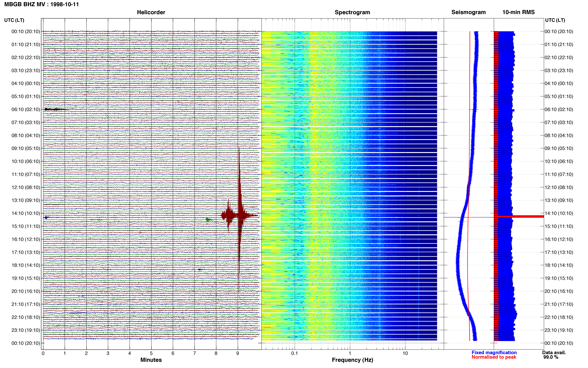Click right-axis time label '22:10 (18:10)'
Screen dimensions: 588x368
[x=559, y=317]
